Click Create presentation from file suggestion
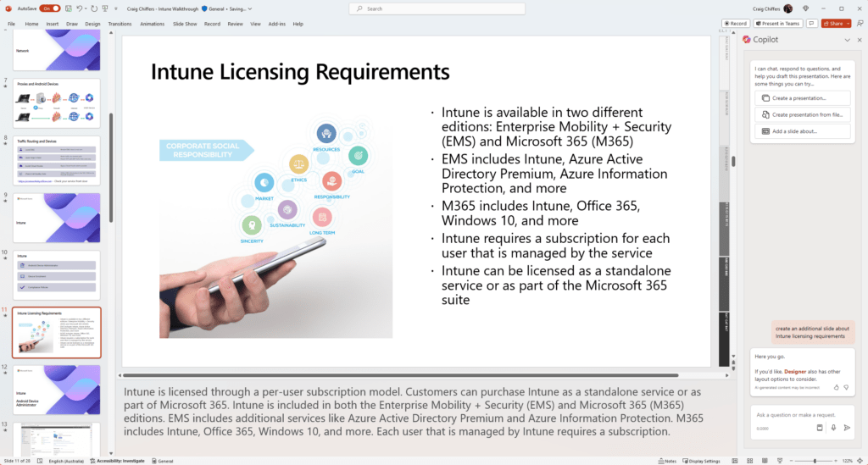Viewport: 868px width, 465px height. [x=802, y=115]
